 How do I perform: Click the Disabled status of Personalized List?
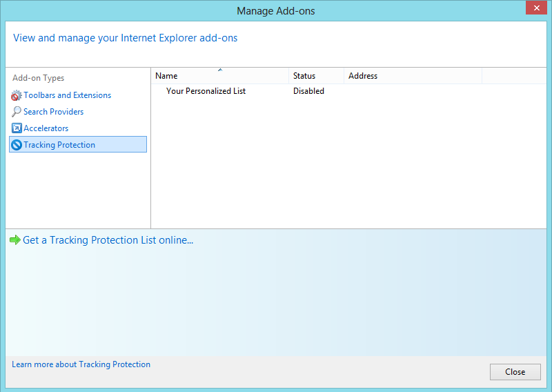pyautogui.click(x=308, y=91)
